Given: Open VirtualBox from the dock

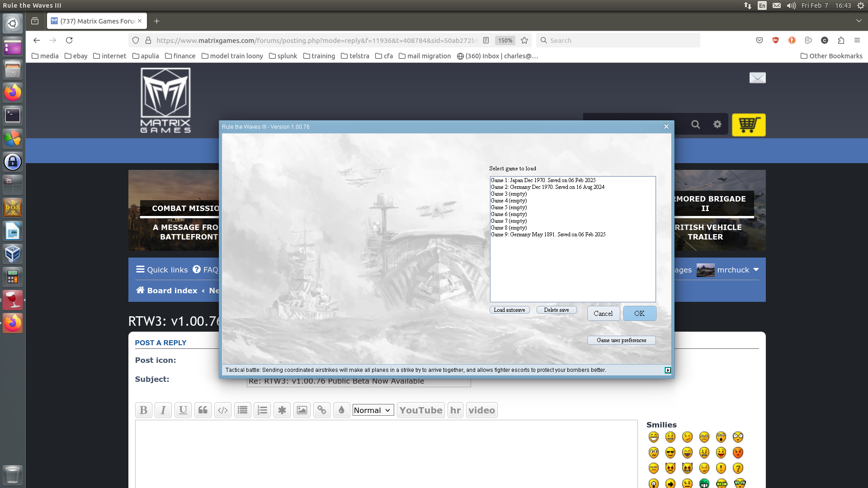Looking at the screenshot, I should tap(13, 254).
